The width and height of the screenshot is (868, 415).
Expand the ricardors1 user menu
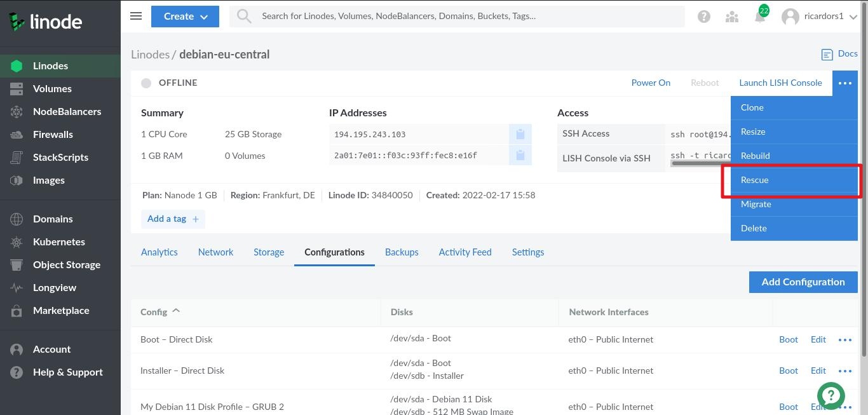pos(820,17)
